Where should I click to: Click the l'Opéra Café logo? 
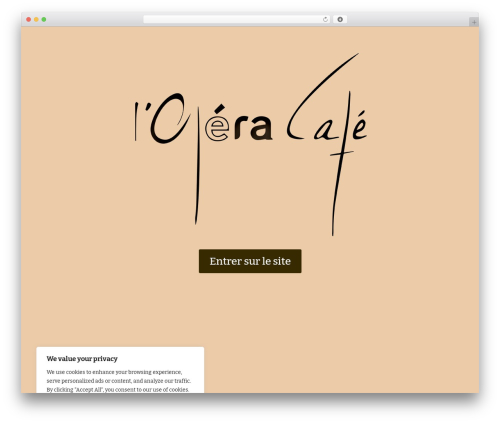pyautogui.click(x=250, y=144)
